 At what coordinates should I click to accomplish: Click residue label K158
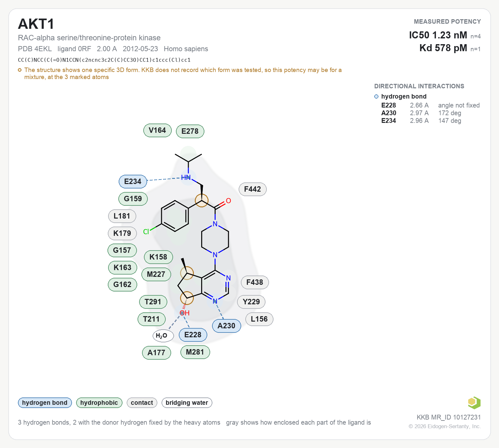158,257
